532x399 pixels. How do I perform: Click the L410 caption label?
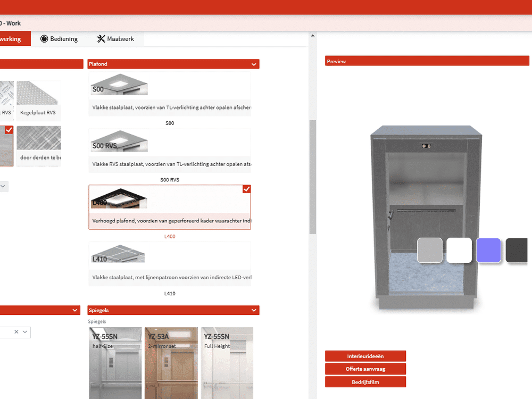click(x=170, y=294)
